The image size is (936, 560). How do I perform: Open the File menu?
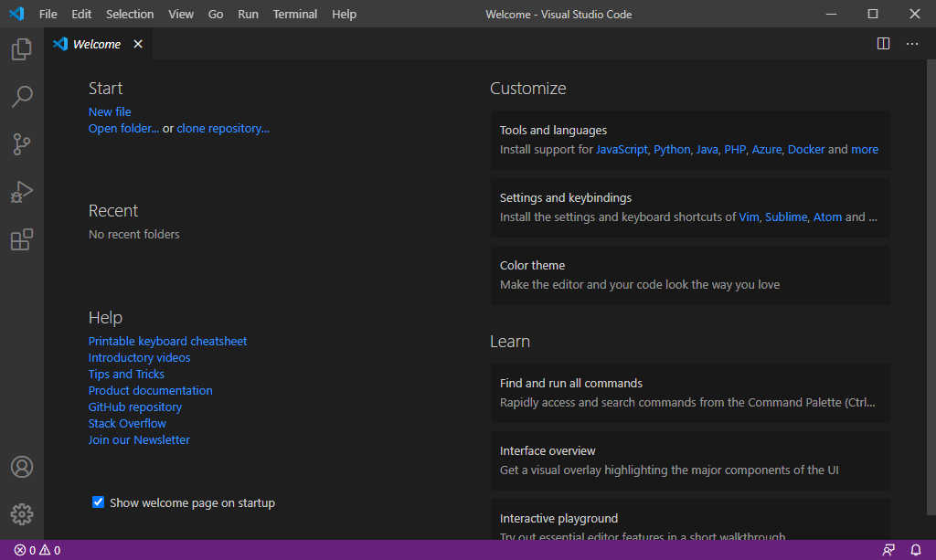click(48, 14)
